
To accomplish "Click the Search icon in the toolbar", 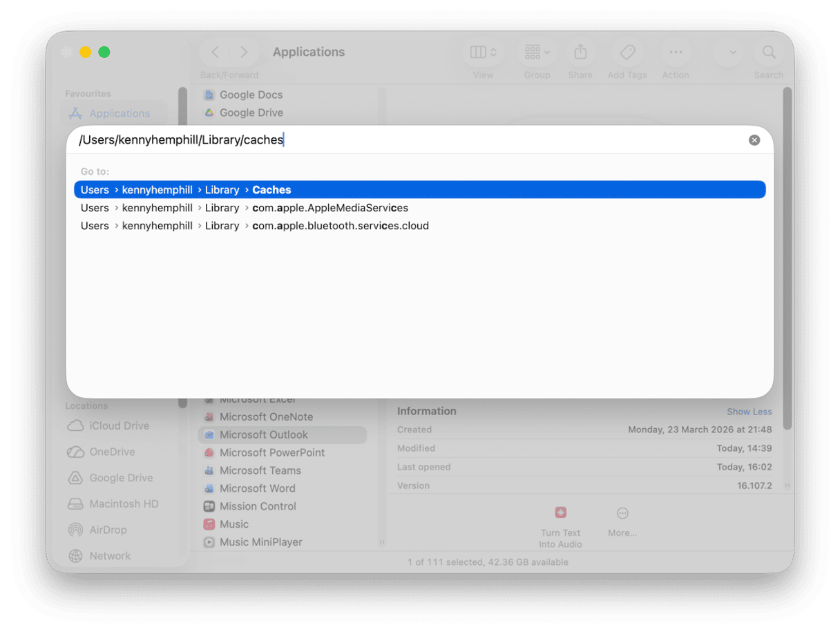I will (768, 52).
